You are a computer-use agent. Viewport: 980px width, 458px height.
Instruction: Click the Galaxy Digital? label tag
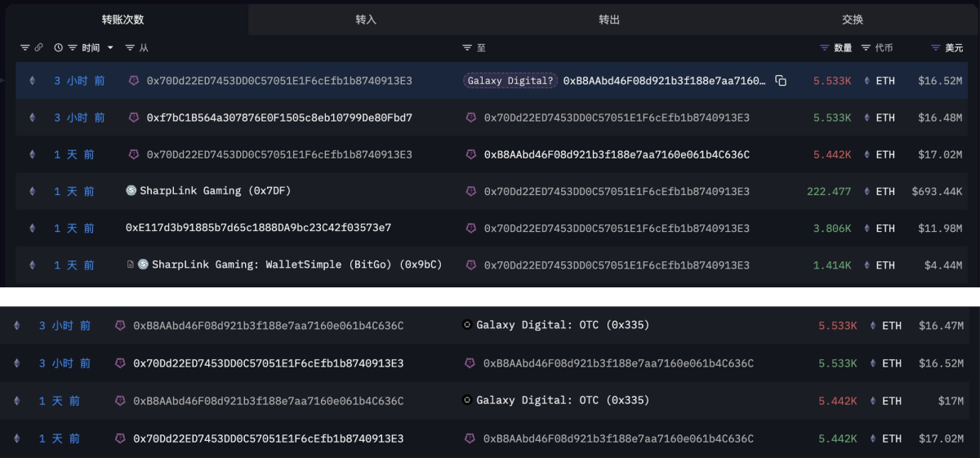point(511,81)
